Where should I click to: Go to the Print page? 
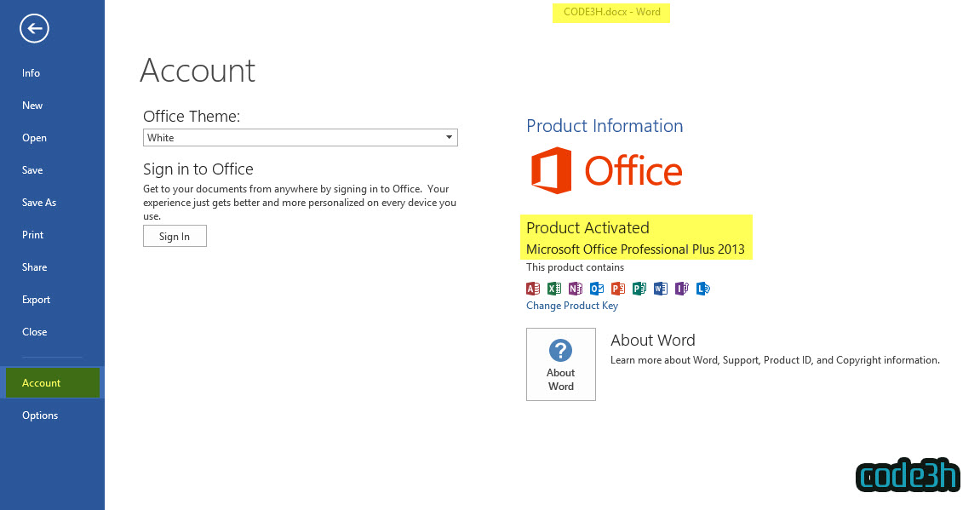coord(33,235)
